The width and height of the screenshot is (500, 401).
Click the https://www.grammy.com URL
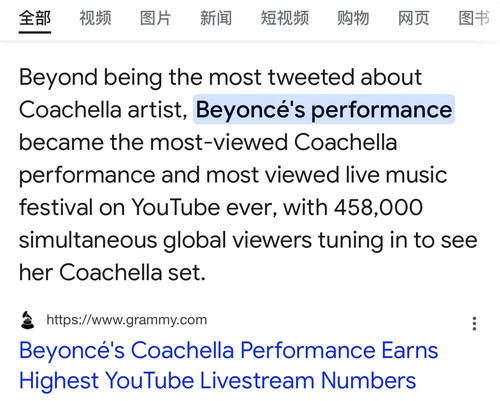tap(127, 320)
